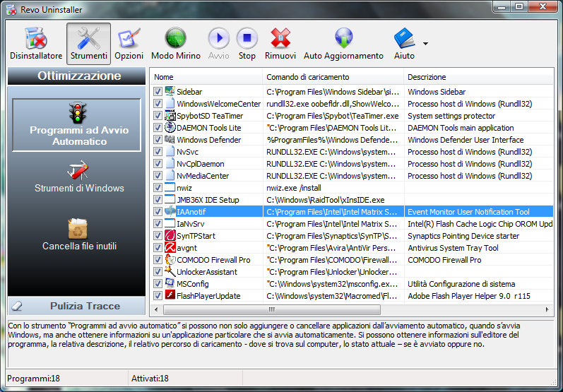Click the UnlockerAssistant wand icon
Viewport: 563px width, 392px height.
(x=170, y=271)
